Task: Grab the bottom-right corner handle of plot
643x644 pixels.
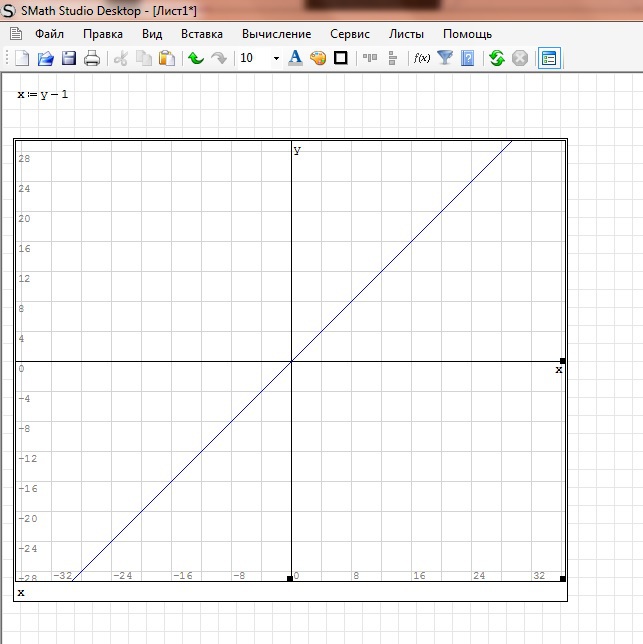Action: click(563, 578)
